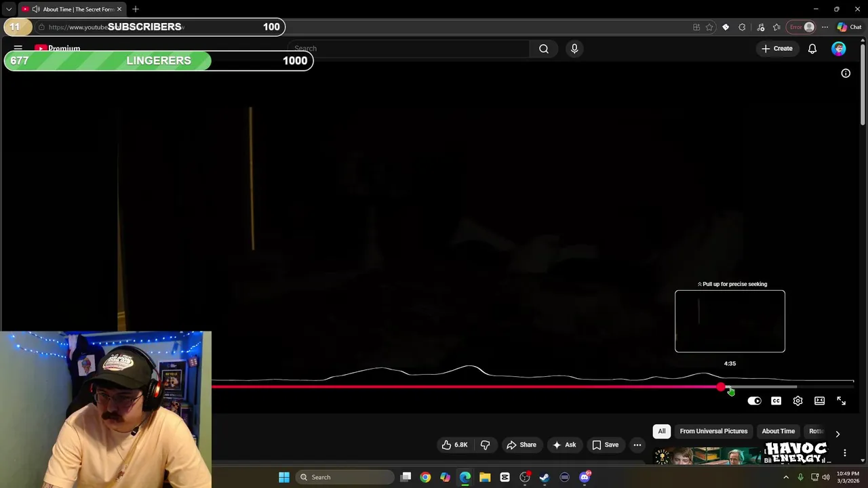Open Roblox-style extension icon in toolbar
The height and width of the screenshot is (488, 868).
coord(726,27)
